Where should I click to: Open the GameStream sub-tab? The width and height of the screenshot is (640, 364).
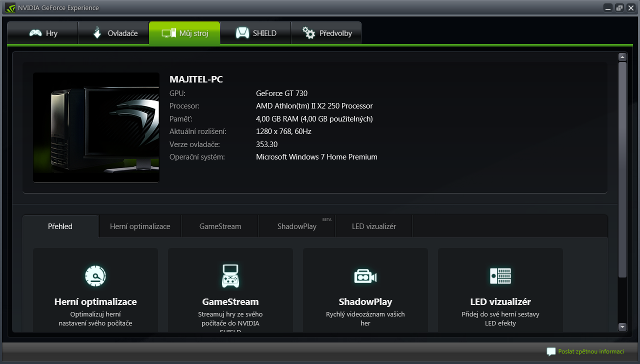pos(220,226)
